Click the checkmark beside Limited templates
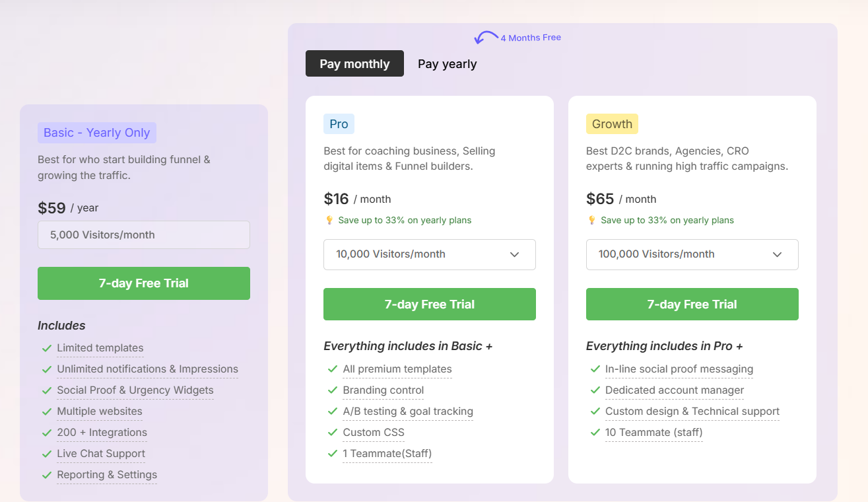Viewport: 868px width, 502px height. tap(46, 348)
